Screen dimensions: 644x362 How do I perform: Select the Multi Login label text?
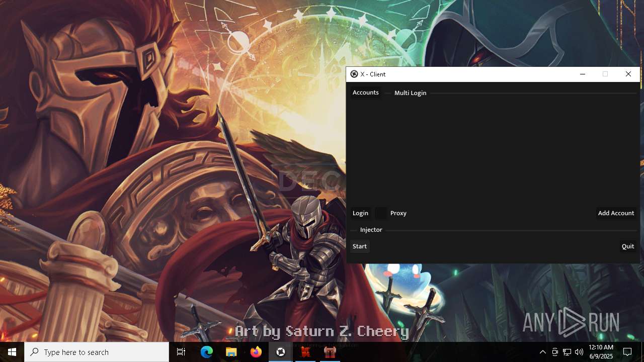tap(411, 93)
